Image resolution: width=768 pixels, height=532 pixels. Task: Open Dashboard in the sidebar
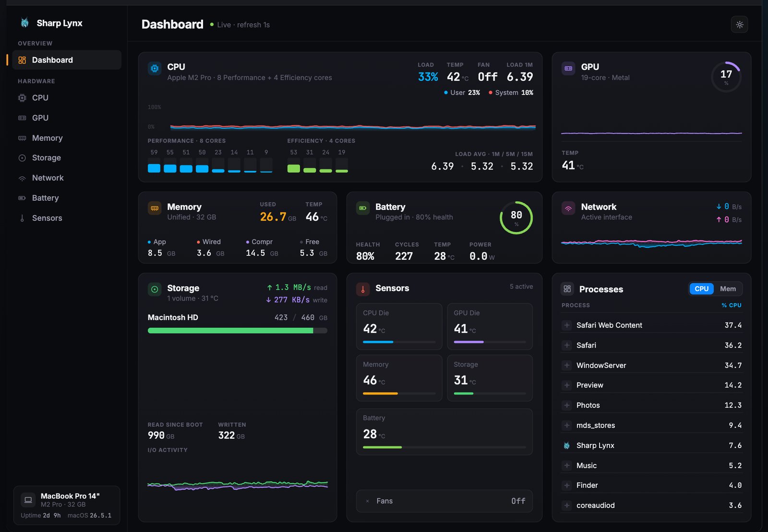(67, 60)
